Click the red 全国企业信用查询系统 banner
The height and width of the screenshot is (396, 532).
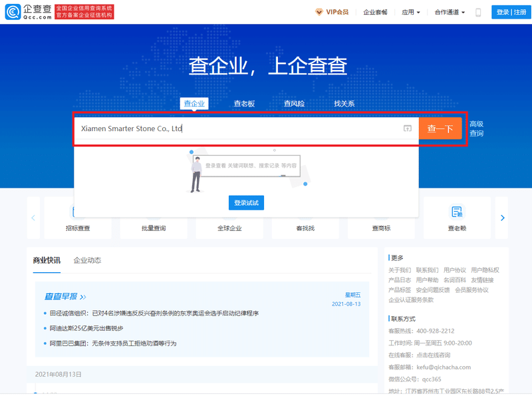point(84,12)
